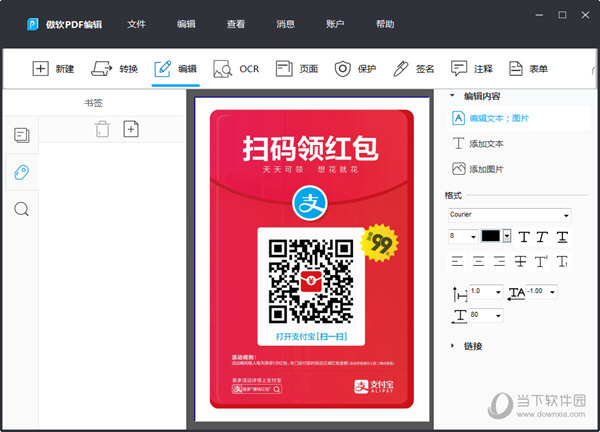The width and height of the screenshot is (600, 432).
Task: Select the 编辑 (Edit) toolbar tab
Action: click(x=176, y=69)
